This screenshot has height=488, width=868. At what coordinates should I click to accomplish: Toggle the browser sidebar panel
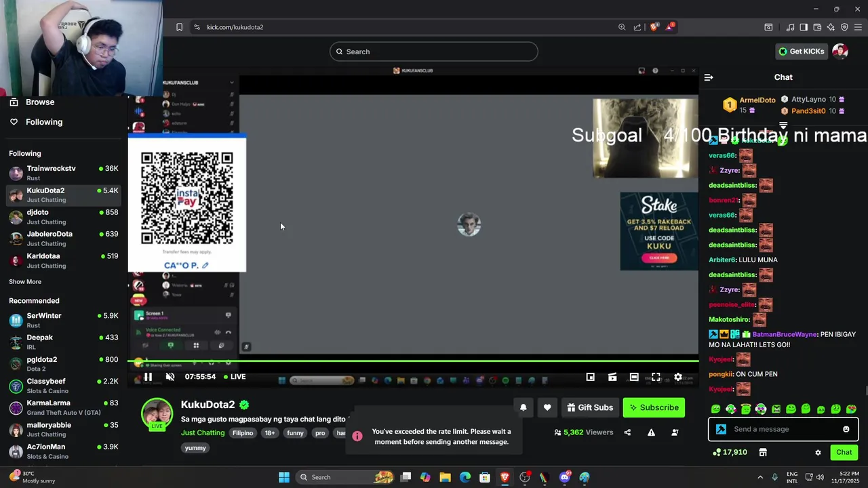(x=804, y=27)
